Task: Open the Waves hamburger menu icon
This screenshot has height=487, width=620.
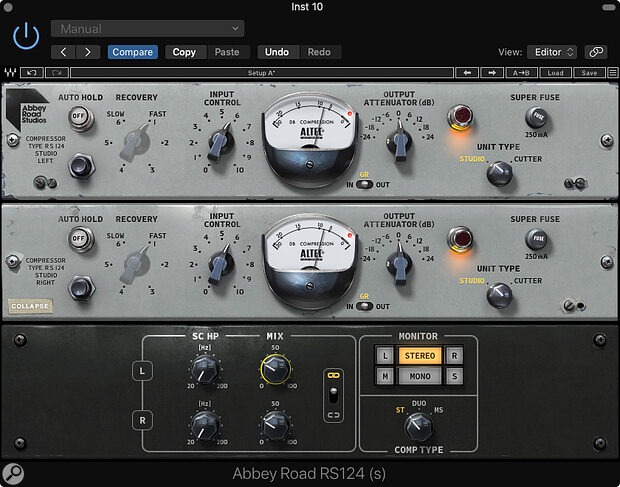Action: click(613, 73)
